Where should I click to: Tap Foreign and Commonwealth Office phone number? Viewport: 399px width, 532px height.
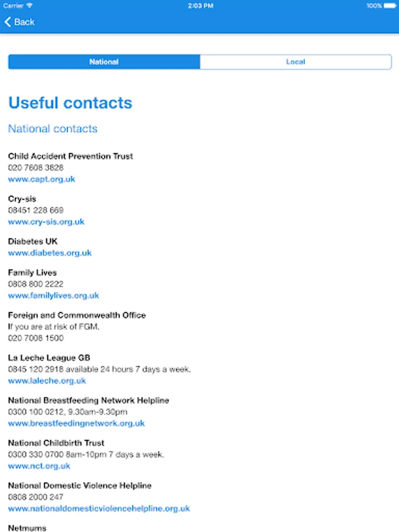click(35, 338)
